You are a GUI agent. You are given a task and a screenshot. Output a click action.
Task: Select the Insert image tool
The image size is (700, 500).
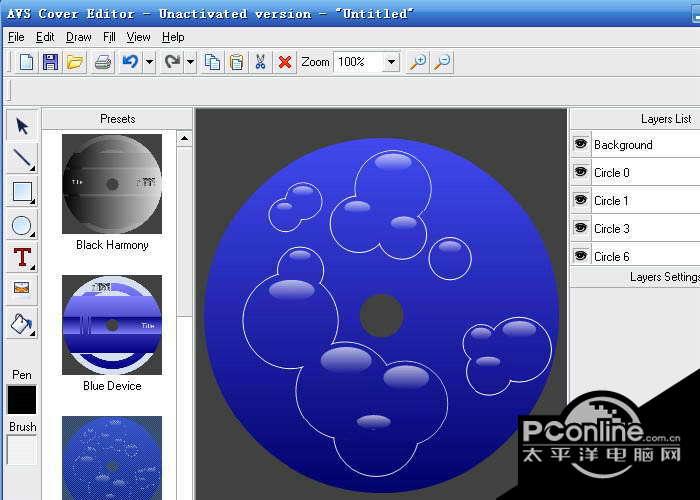click(22, 289)
